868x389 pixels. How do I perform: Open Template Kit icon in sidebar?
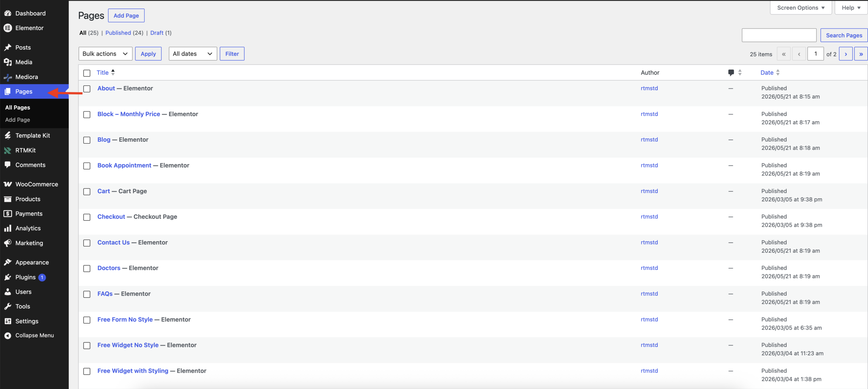click(8, 136)
